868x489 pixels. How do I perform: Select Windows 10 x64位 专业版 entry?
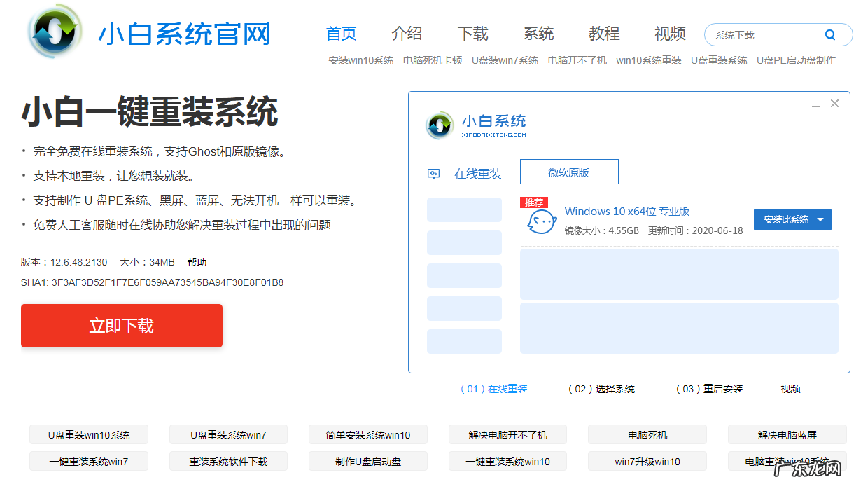tap(628, 211)
